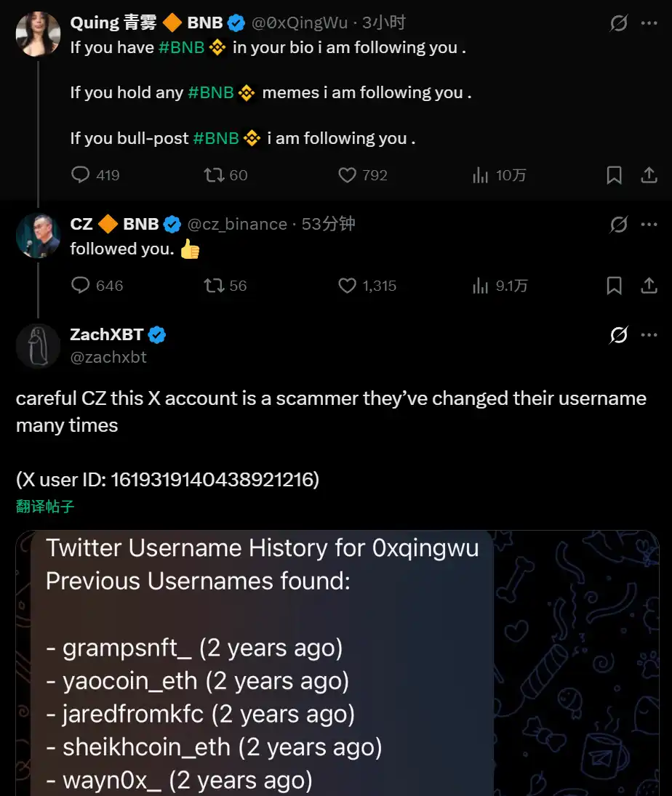Open more options menu on Quing's post
The width and height of the screenshot is (672, 796).
tap(649, 23)
